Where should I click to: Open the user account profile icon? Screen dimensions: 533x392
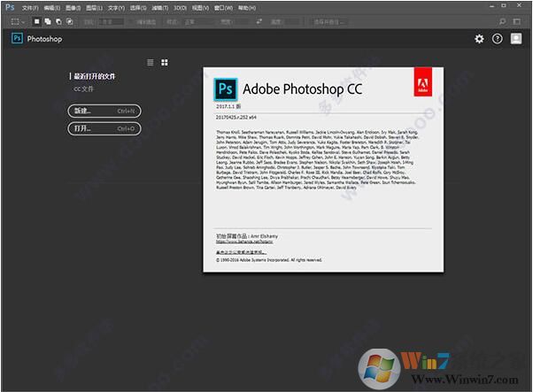click(x=515, y=39)
